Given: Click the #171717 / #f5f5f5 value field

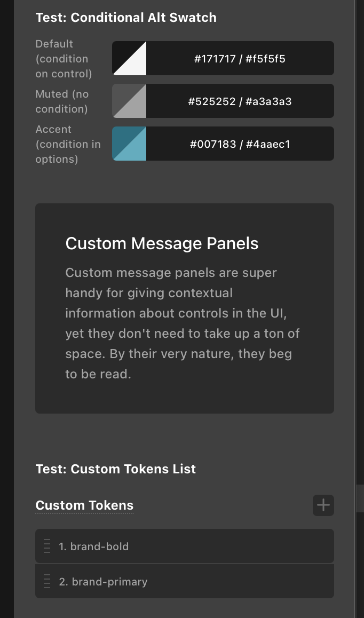Looking at the screenshot, I should coord(240,59).
